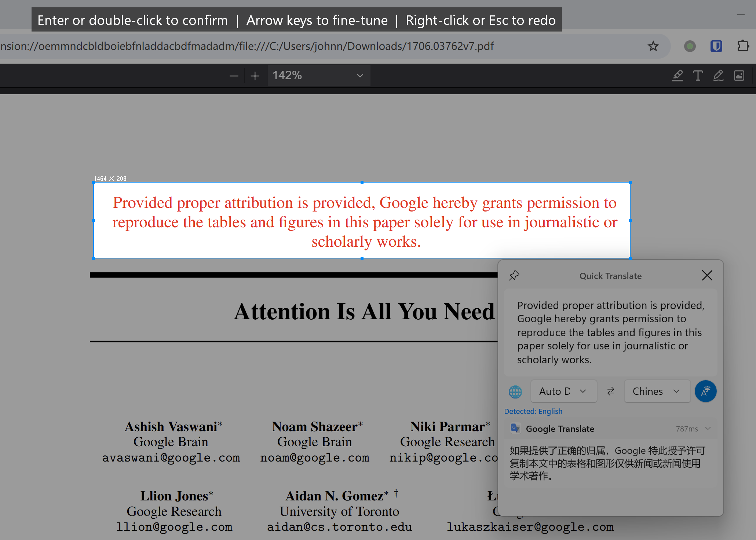Pin the Quick Translate popup
This screenshot has width=756, height=540.
(514, 275)
